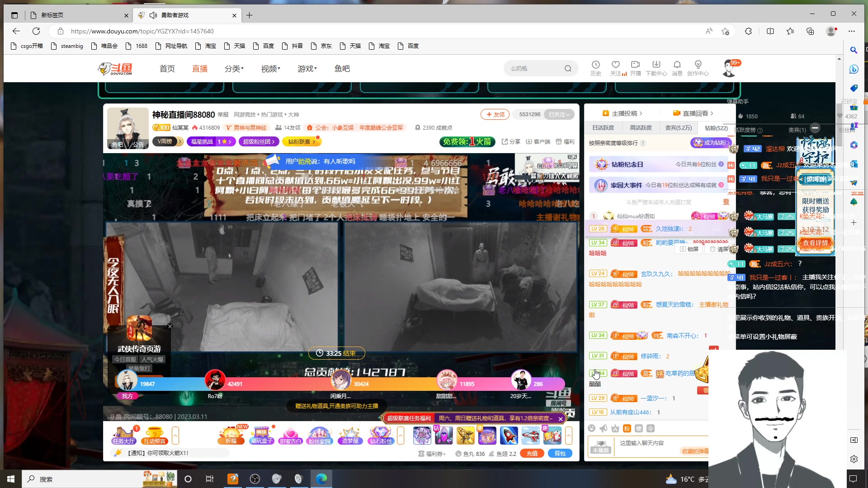Toggle the 粉 fan-badge danmu button
The image size is (868, 488).
point(627,428)
